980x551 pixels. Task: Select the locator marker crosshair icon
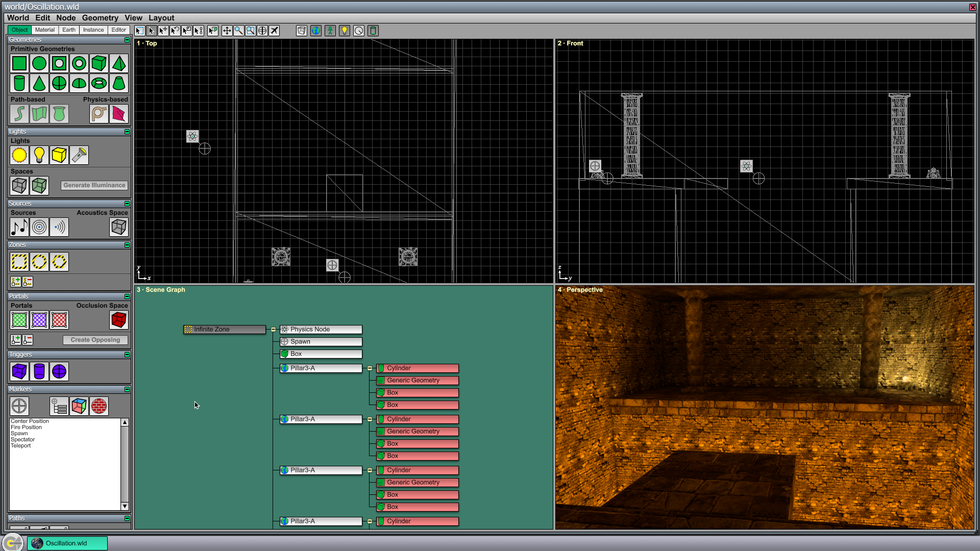pos(19,406)
